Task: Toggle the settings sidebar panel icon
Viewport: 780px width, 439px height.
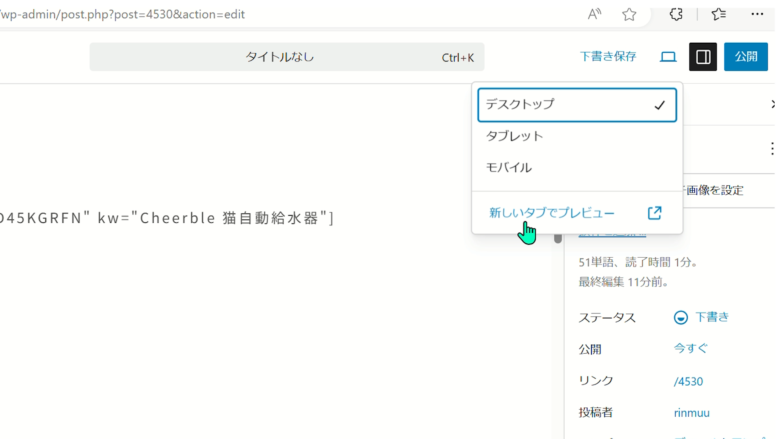Action: click(x=703, y=57)
